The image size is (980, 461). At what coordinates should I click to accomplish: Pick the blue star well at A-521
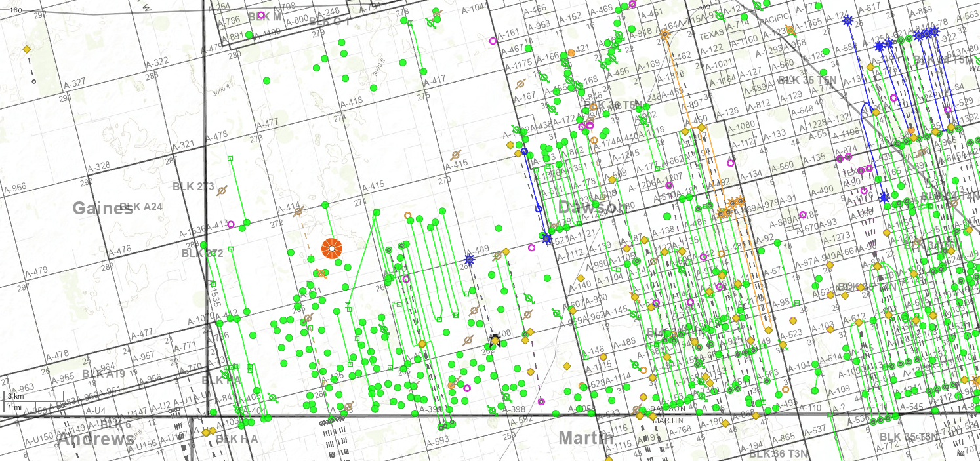click(x=547, y=239)
